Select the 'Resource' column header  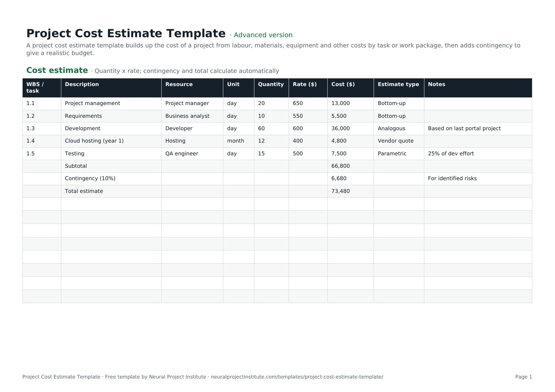[192, 88]
